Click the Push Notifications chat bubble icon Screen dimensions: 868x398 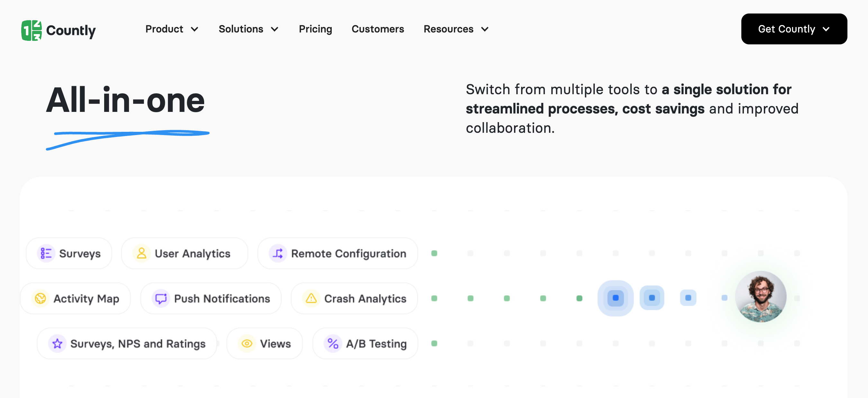(161, 299)
